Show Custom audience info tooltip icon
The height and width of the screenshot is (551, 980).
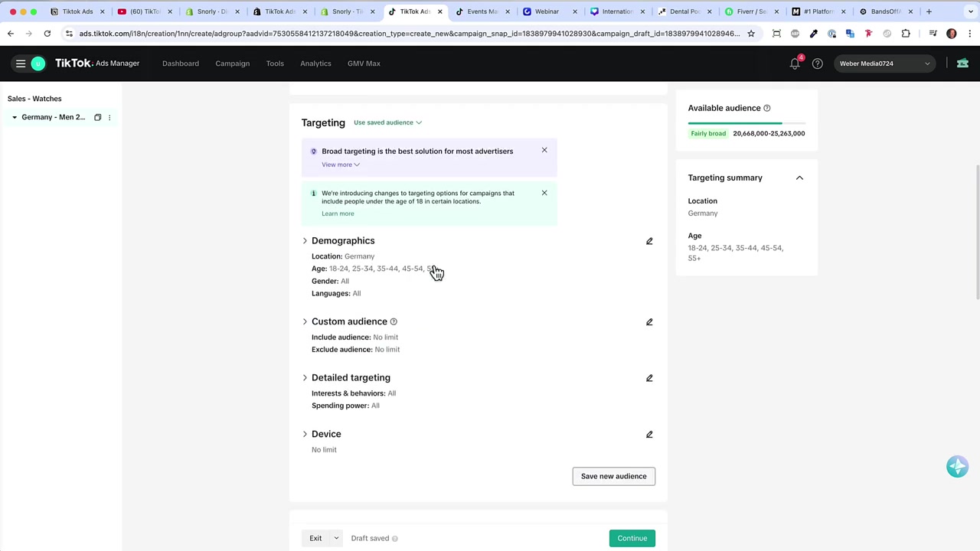[x=394, y=322]
